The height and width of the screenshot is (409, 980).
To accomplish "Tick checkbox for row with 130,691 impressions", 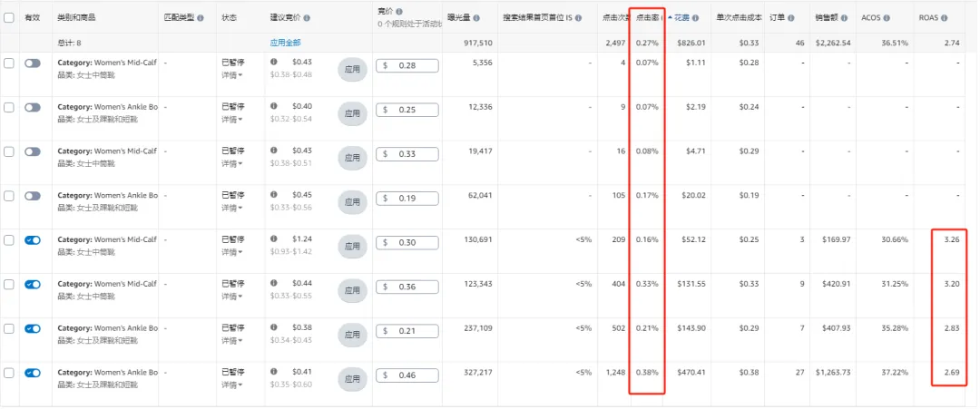I will tap(9, 240).
